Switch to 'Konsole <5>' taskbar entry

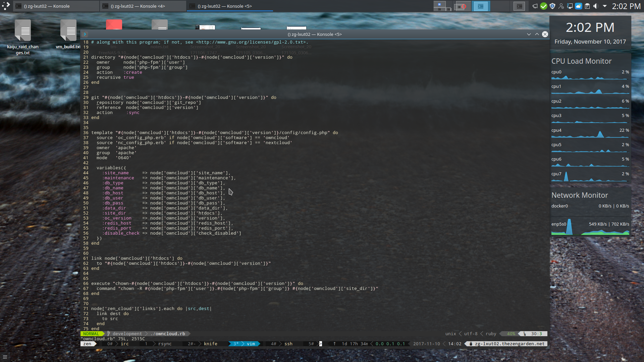pos(230,6)
